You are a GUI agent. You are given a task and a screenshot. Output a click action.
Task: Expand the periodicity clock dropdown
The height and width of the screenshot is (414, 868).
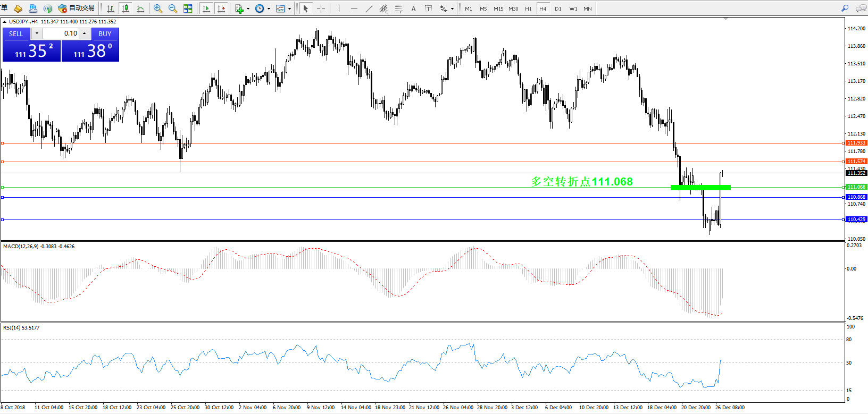point(269,9)
